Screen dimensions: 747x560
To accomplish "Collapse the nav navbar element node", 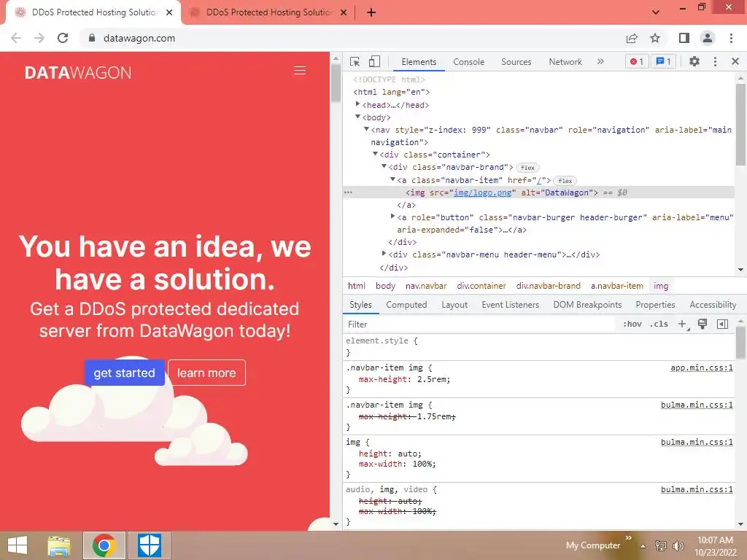I will pyautogui.click(x=366, y=129).
